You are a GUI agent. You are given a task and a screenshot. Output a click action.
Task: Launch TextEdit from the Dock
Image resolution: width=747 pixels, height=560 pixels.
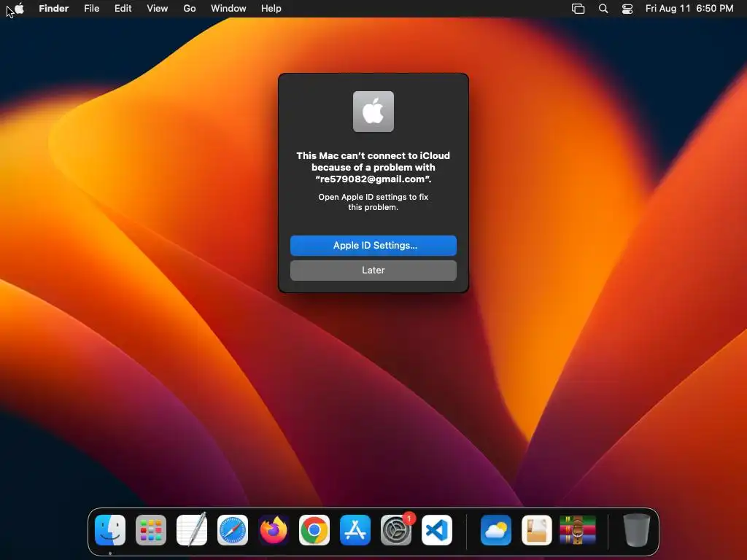tap(192, 529)
